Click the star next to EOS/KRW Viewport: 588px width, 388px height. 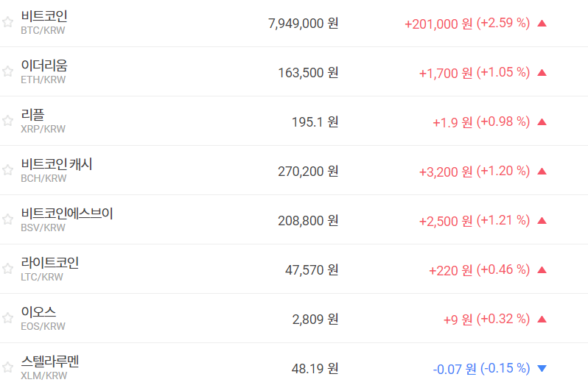click(7, 318)
